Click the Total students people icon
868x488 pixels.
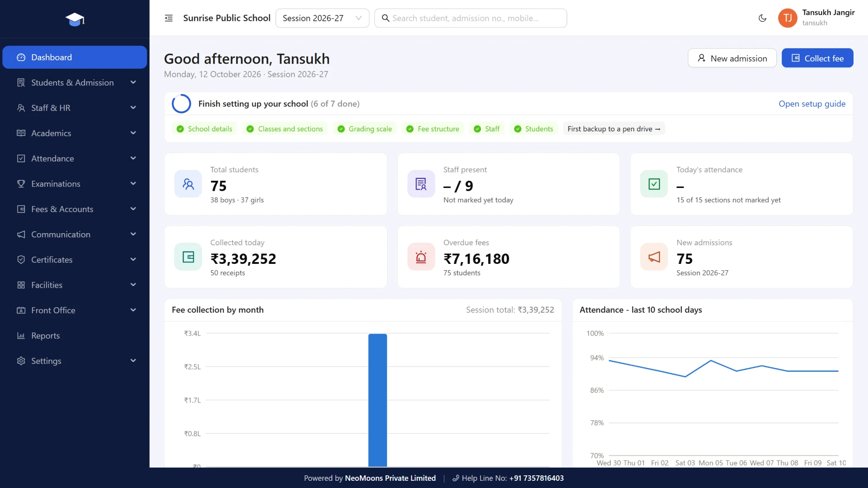pos(188,184)
